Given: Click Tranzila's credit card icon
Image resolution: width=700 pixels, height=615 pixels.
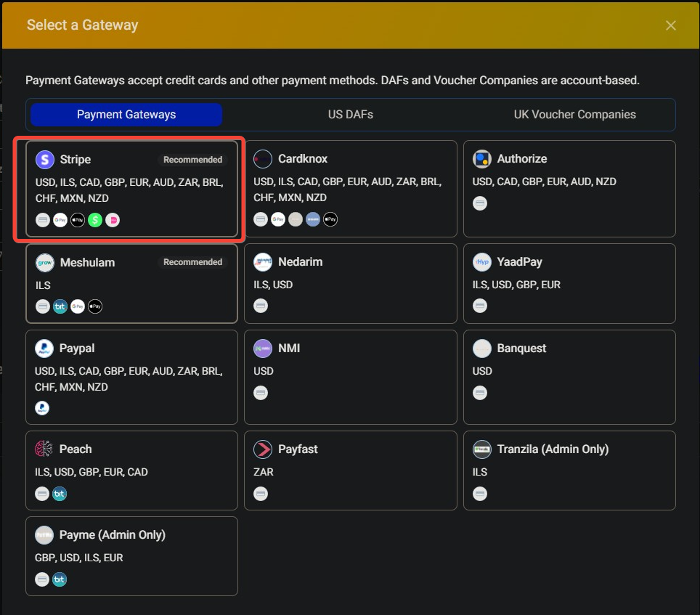Looking at the screenshot, I should [480, 494].
